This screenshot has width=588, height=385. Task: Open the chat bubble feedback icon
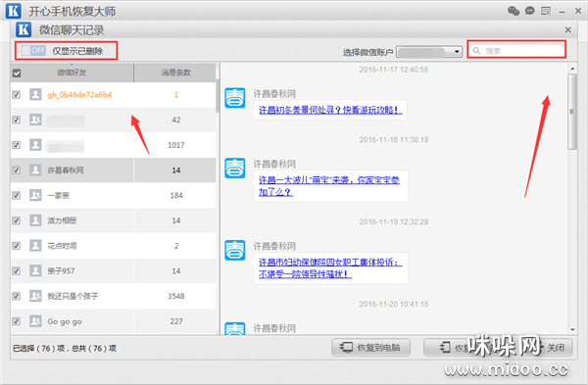click(529, 11)
